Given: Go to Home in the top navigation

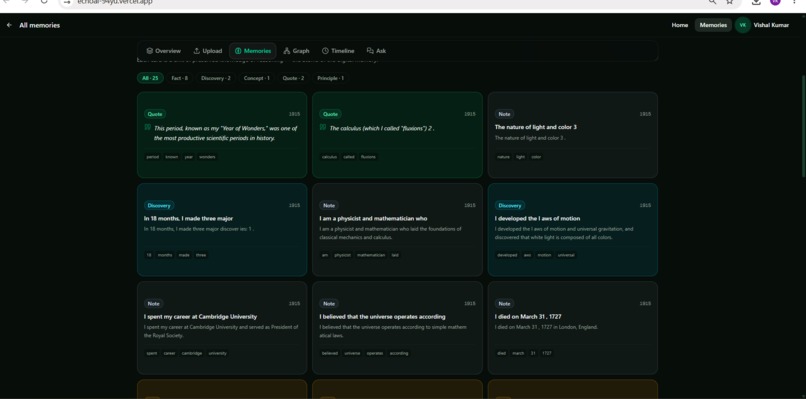Looking at the screenshot, I should 680,25.
